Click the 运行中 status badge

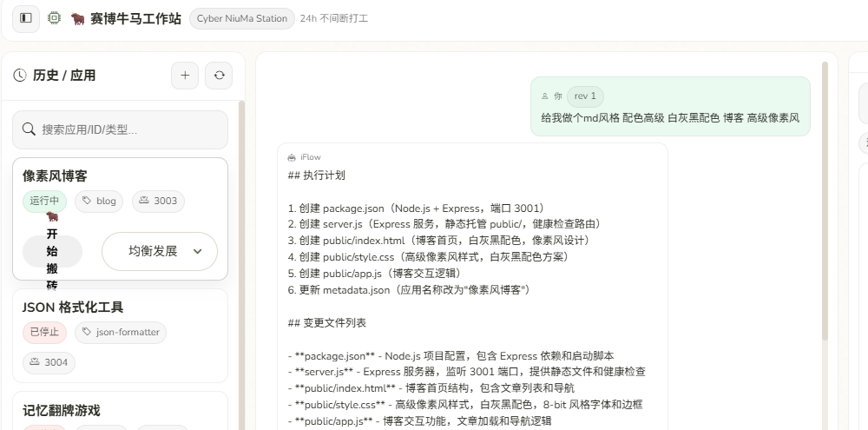coord(44,201)
